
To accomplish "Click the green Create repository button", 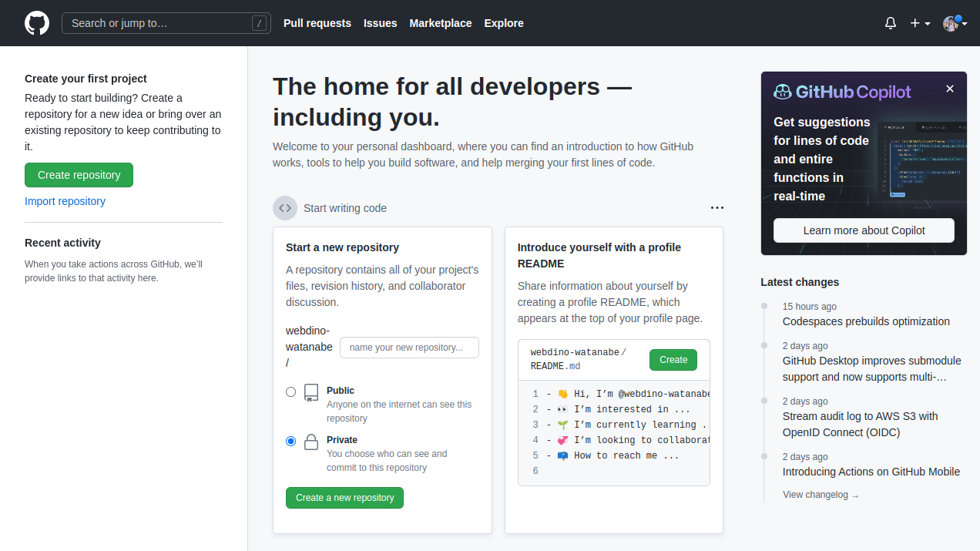I will click(79, 175).
